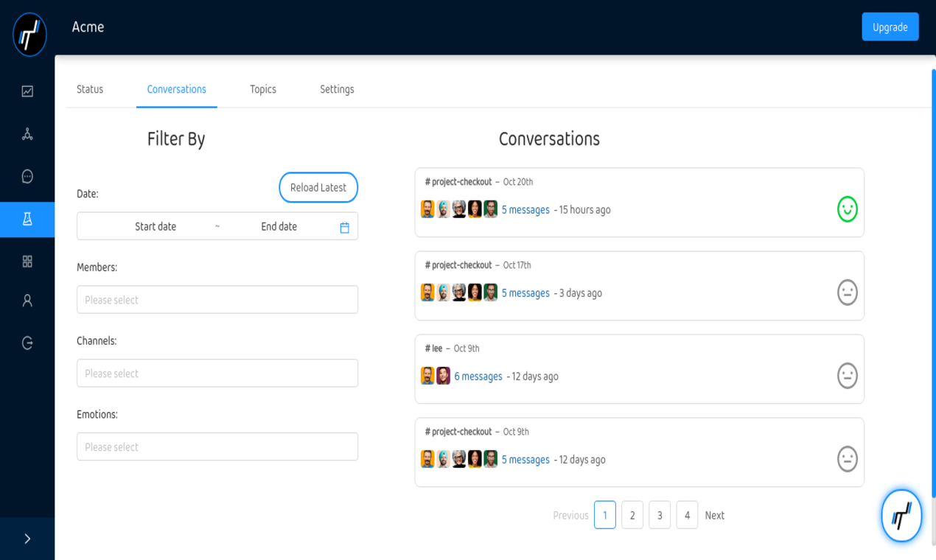Screen dimensions: 936x560
Task: Switch to the Settings tab
Action: [x=337, y=89]
